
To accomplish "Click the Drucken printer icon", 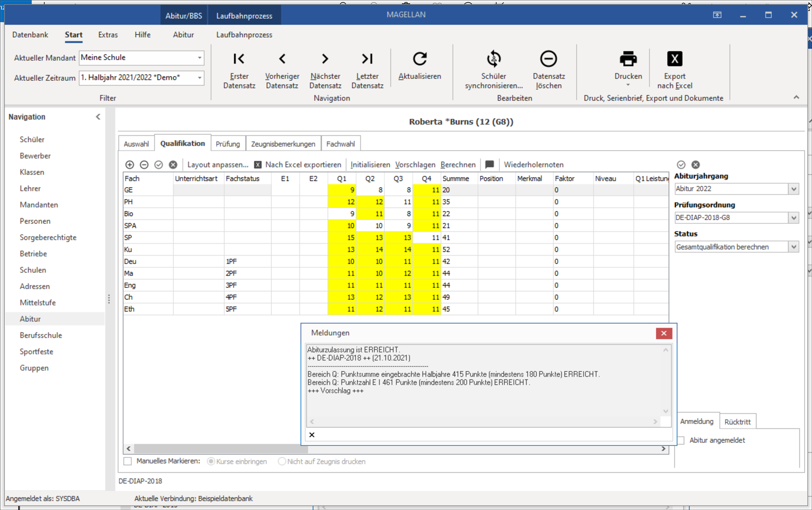I will click(x=628, y=59).
